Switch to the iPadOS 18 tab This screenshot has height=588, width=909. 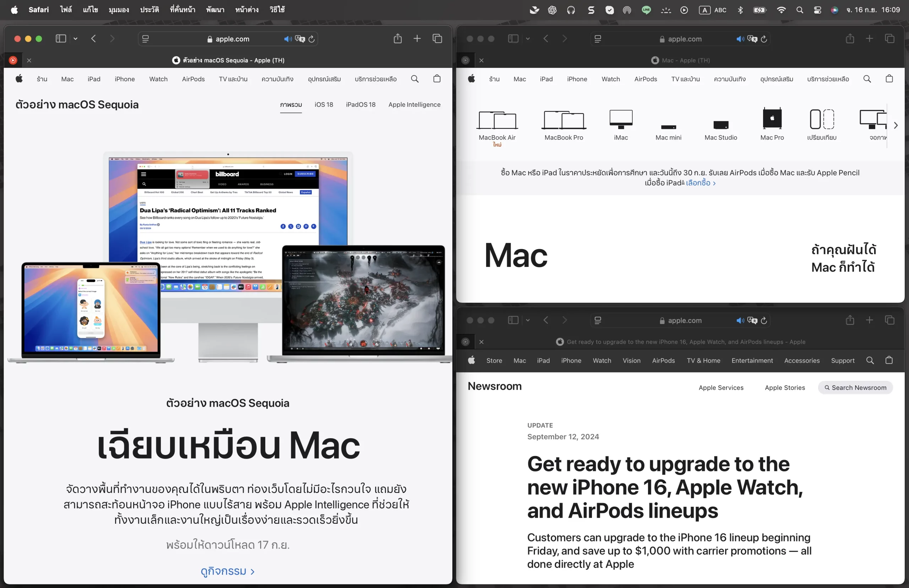click(x=360, y=105)
